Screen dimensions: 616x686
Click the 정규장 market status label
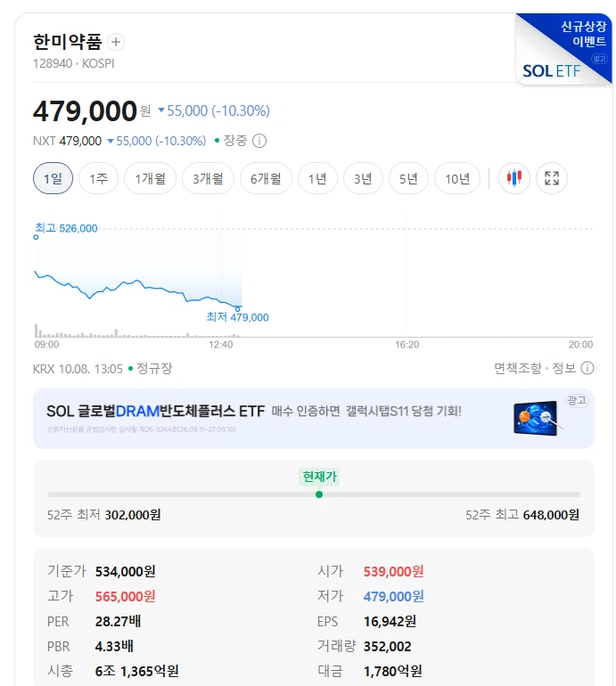(x=154, y=368)
